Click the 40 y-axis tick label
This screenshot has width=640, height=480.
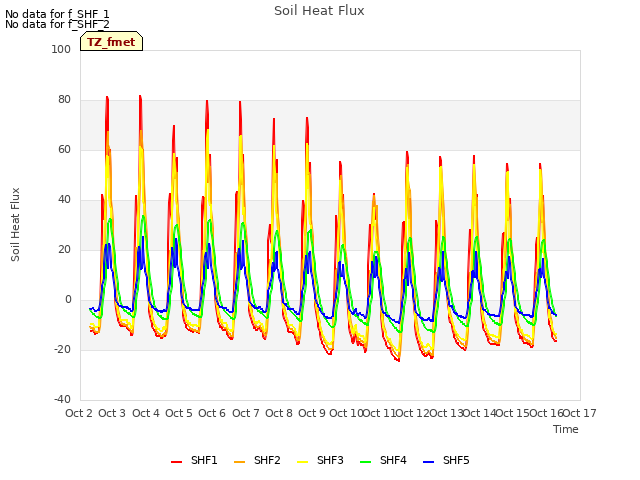[64, 200]
